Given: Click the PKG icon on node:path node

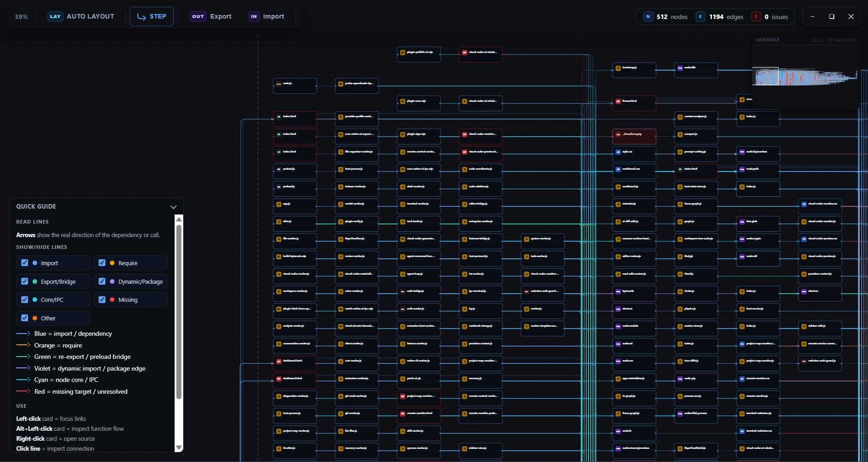Looking at the screenshot, I should (742, 169).
